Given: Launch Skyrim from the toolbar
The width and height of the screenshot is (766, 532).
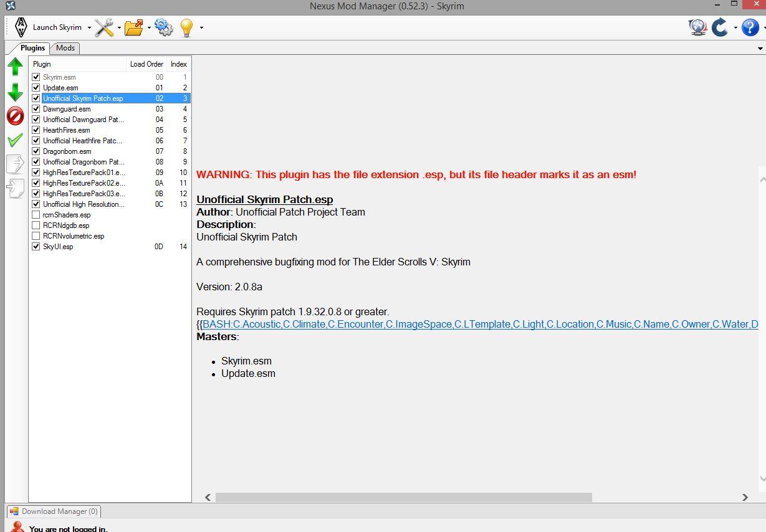Looking at the screenshot, I should (49, 27).
